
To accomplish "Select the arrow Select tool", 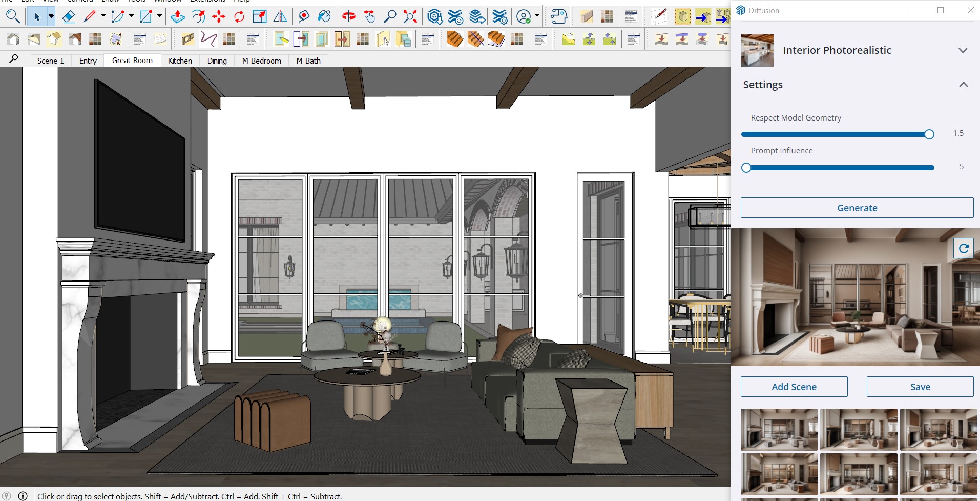I will click(37, 17).
